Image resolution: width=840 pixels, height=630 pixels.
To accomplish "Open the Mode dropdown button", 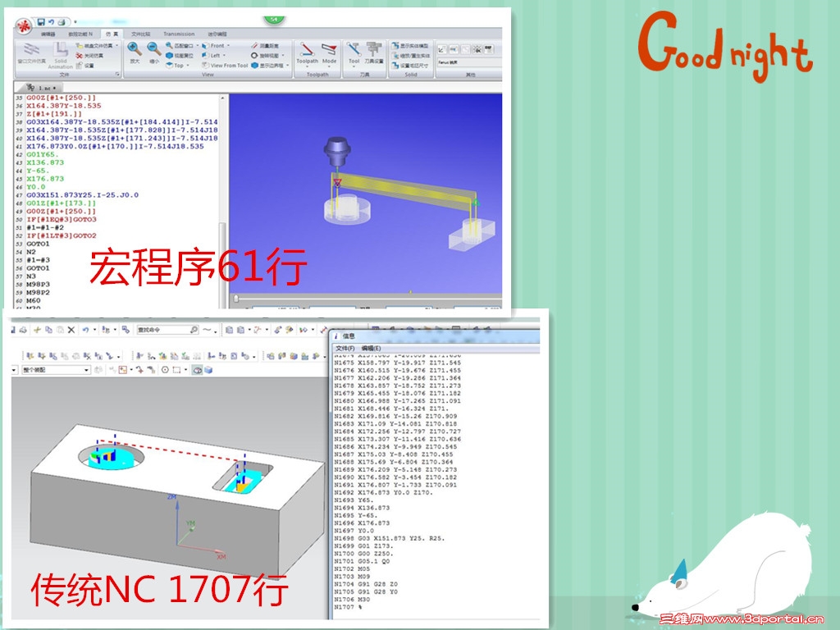I will (x=329, y=54).
